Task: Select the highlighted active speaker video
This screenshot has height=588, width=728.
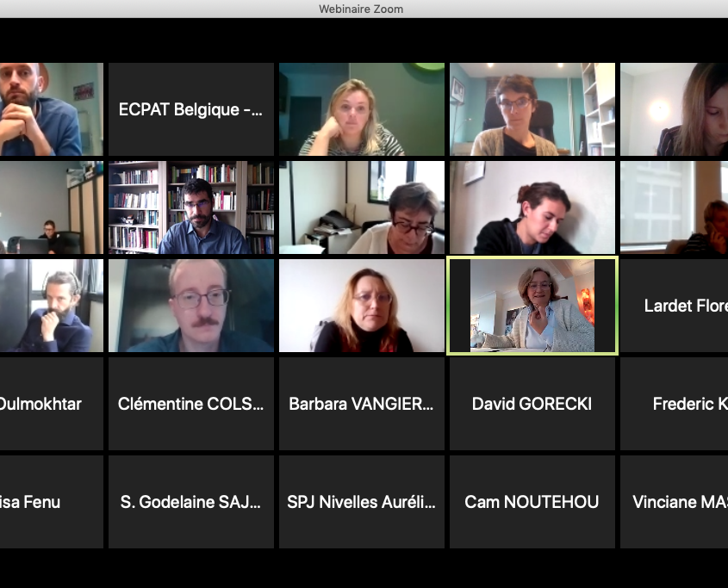Action: coord(532,306)
